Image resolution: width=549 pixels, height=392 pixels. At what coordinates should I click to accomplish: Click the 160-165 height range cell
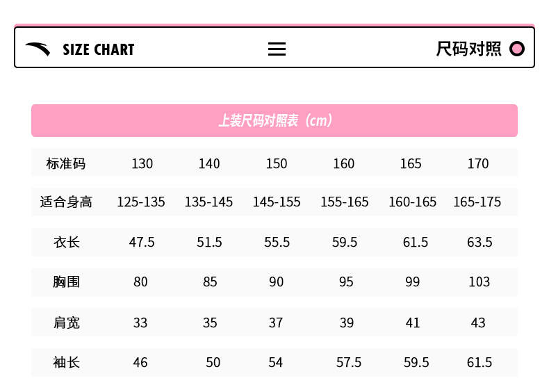coord(413,202)
